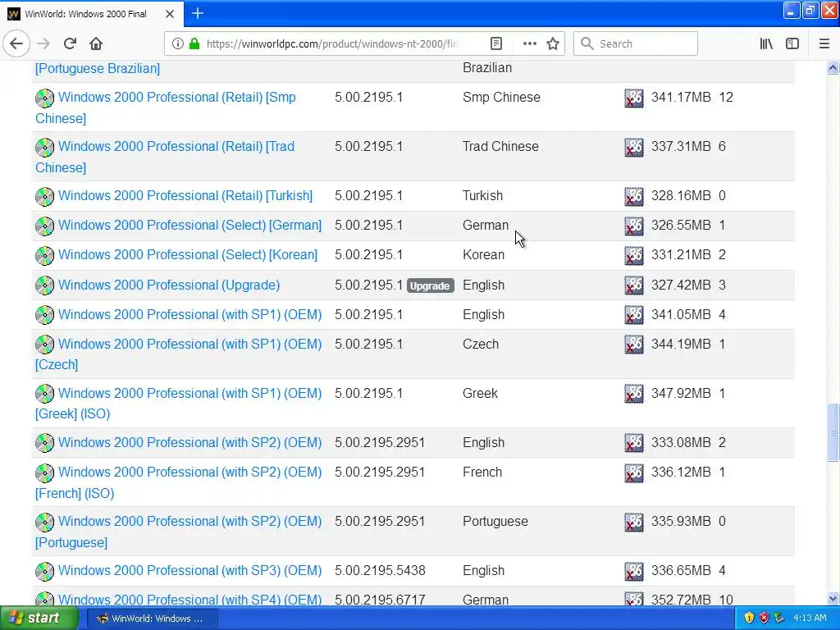Click disc icon for Retail Trad Chinese row
Image resolution: width=840 pixels, height=630 pixels.
click(44, 148)
